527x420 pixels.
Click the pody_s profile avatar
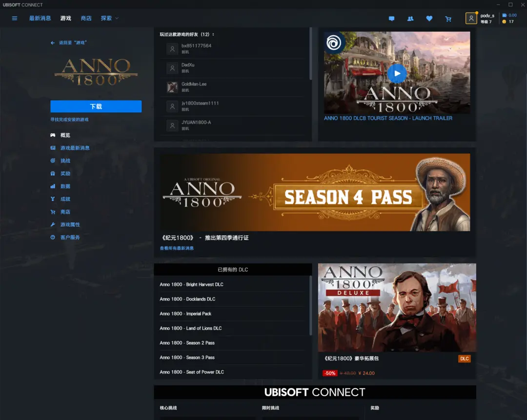tap(471, 19)
